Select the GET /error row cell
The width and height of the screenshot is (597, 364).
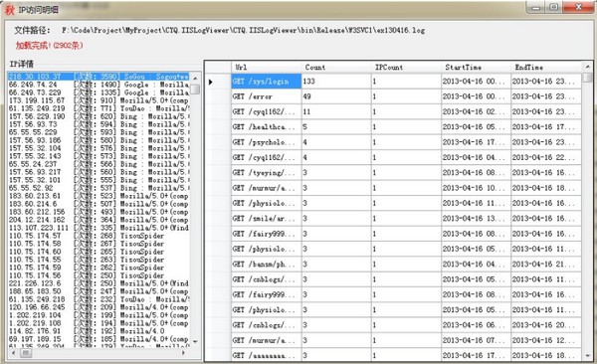pos(267,96)
